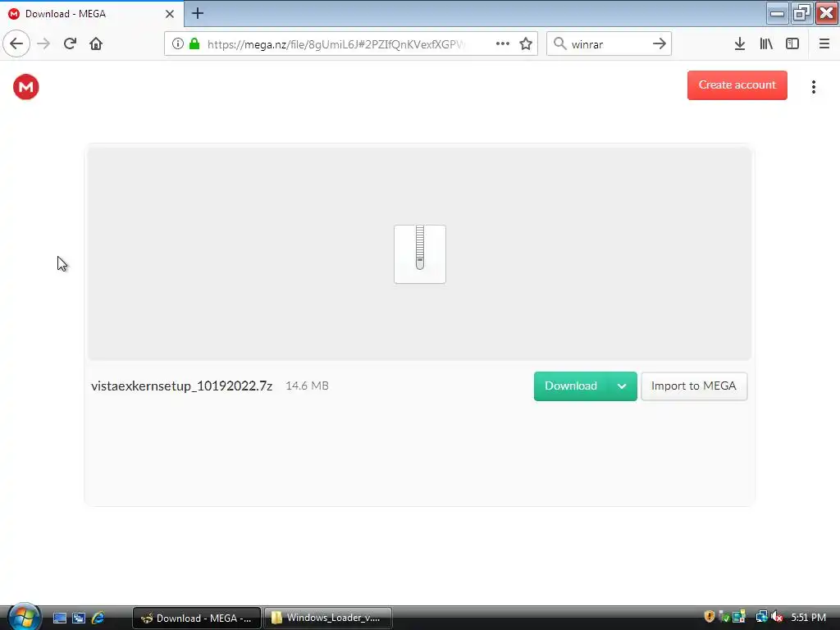Minimize the Firefox window
Screen dimensions: 840x630
point(778,13)
